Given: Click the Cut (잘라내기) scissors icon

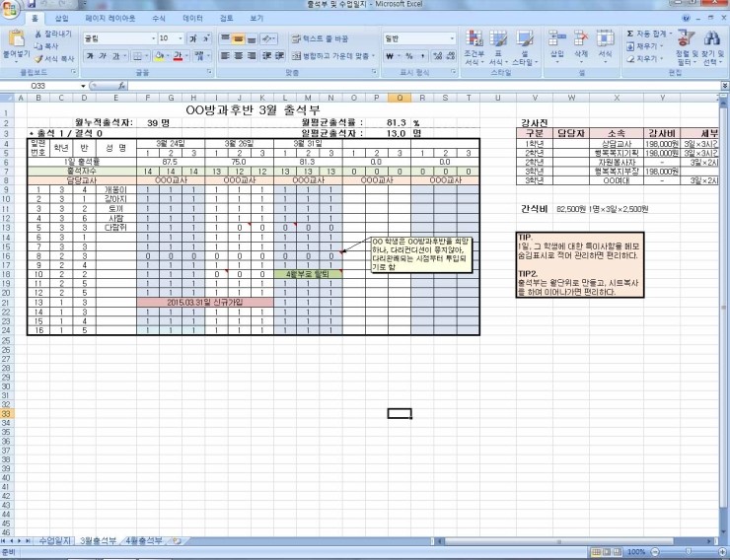Looking at the screenshot, I should 37,34.
